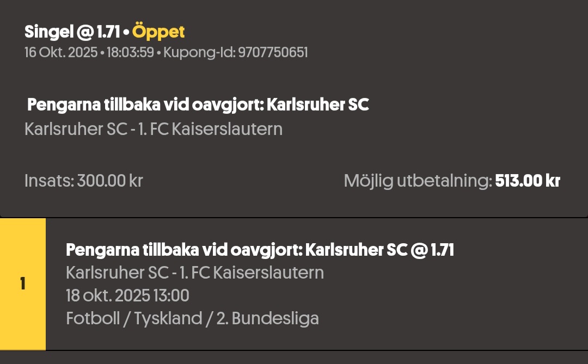Open the "2. Bundesliga" league link
Viewport: 588px width, 364px height.
point(267,318)
